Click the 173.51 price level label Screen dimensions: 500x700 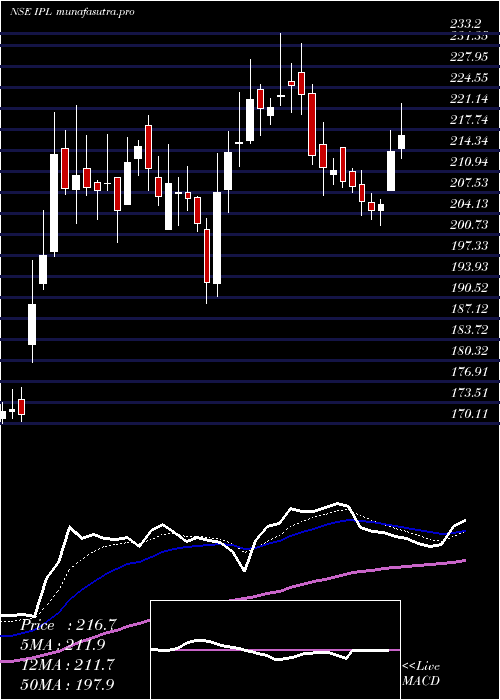tap(469, 393)
